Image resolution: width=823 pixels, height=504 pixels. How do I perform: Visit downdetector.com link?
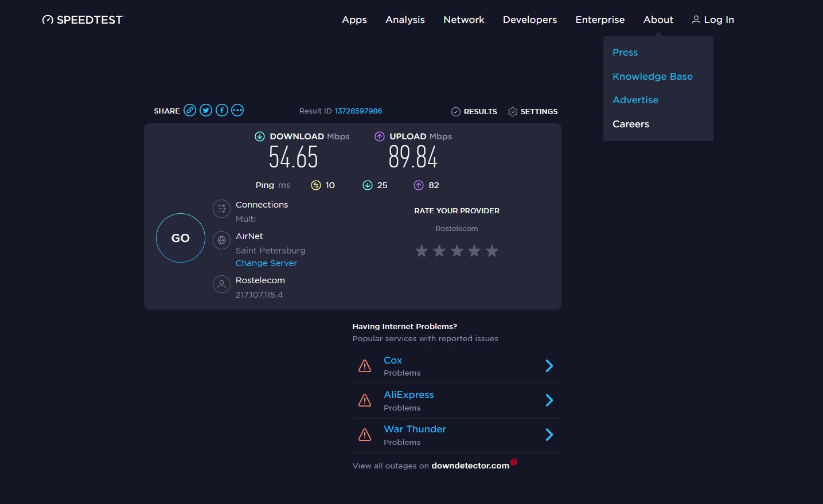(x=470, y=466)
